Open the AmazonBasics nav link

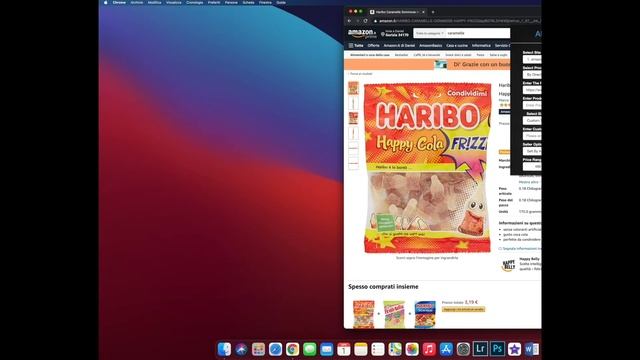(431, 46)
